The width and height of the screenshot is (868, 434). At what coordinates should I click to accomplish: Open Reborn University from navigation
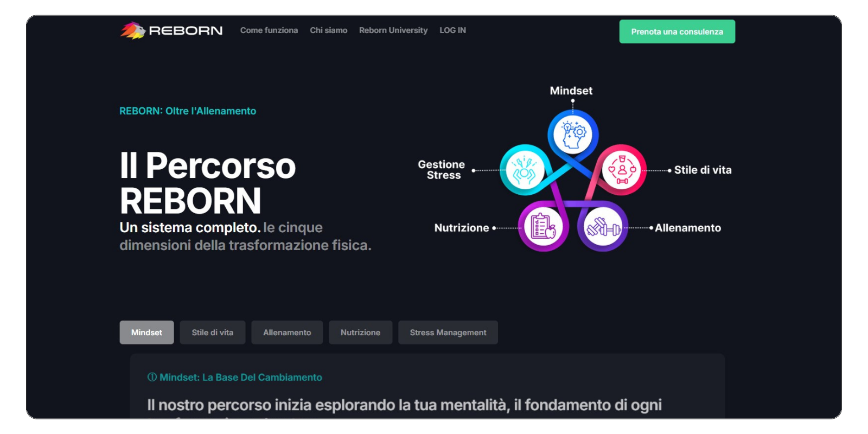point(393,30)
